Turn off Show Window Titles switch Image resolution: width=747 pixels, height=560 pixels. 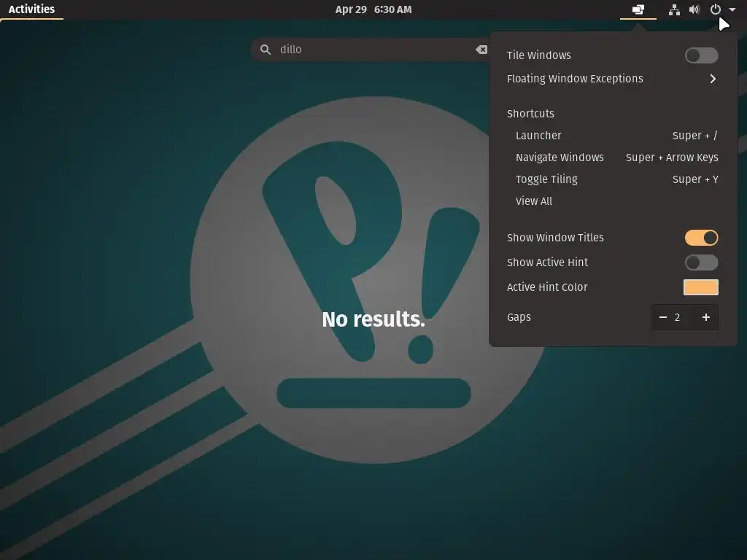click(x=701, y=238)
